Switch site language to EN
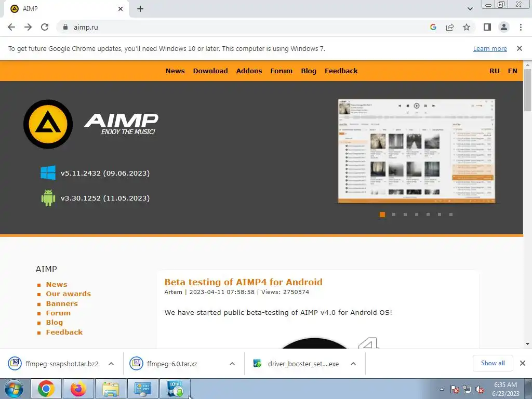The height and width of the screenshot is (399, 532). (512, 71)
